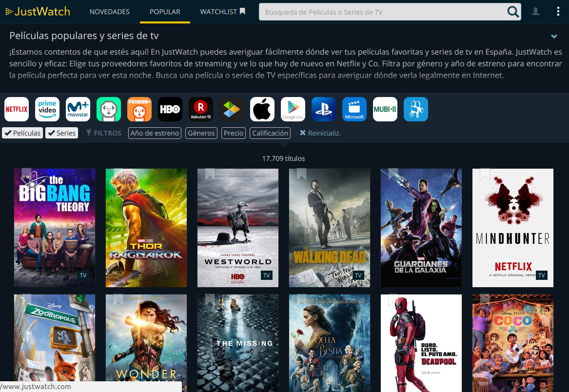
Task: Open the Mindhunter poster
Action: click(x=513, y=228)
